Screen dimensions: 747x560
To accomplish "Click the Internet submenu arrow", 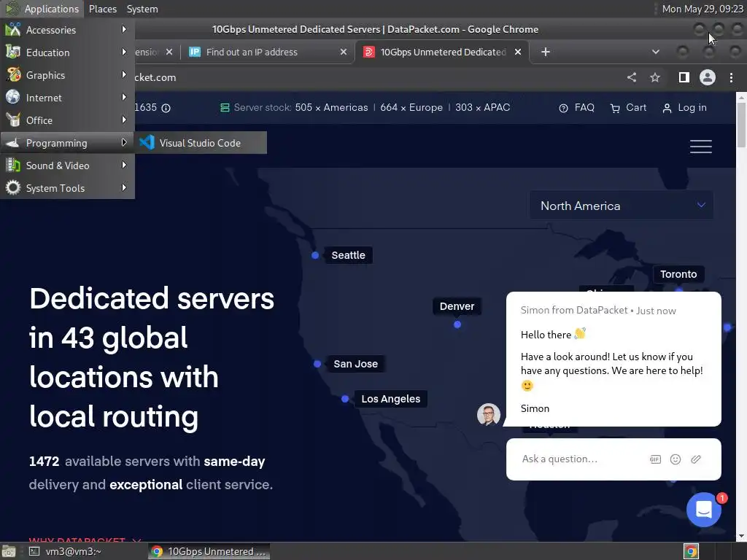I will (x=124, y=97).
